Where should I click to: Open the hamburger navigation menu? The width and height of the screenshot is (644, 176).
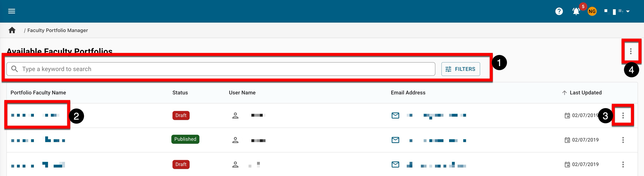tap(12, 11)
